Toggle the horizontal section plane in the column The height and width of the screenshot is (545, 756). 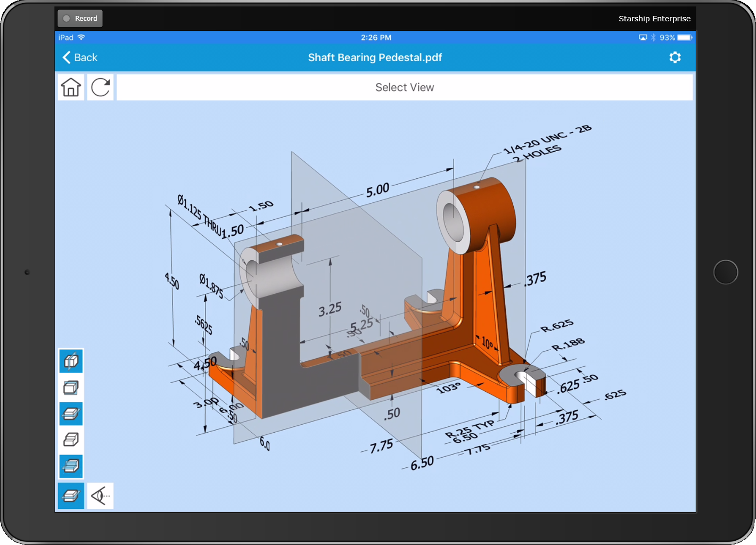pos(71,414)
